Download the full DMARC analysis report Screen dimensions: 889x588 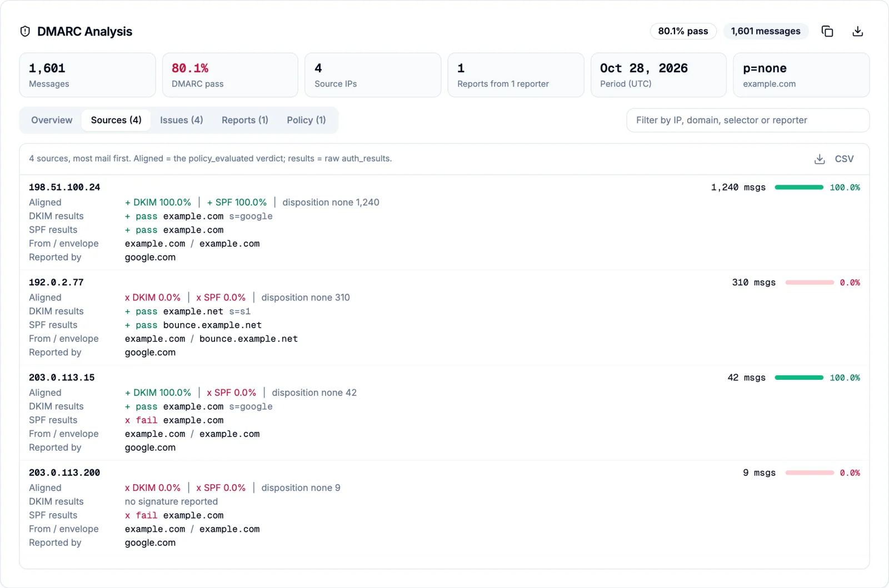point(858,32)
